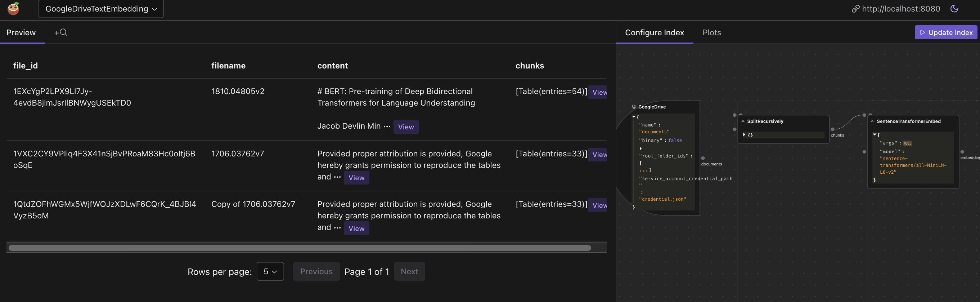
Task: Click the chunks column header
Action: (x=530, y=66)
